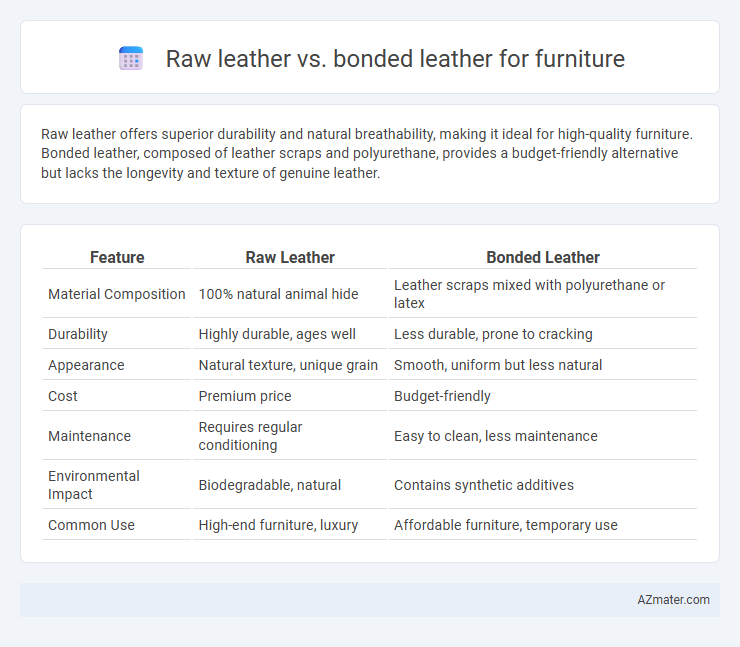Image resolution: width=740 pixels, height=647 pixels.
Task: Click 'Smooth, uniform but less natural'
Action: coord(498,365)
